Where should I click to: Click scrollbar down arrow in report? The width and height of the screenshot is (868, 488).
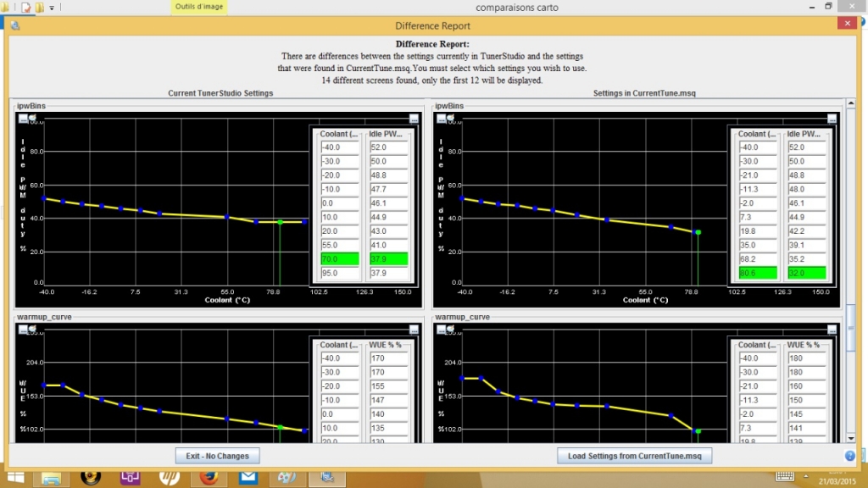(x=851, y=438)
